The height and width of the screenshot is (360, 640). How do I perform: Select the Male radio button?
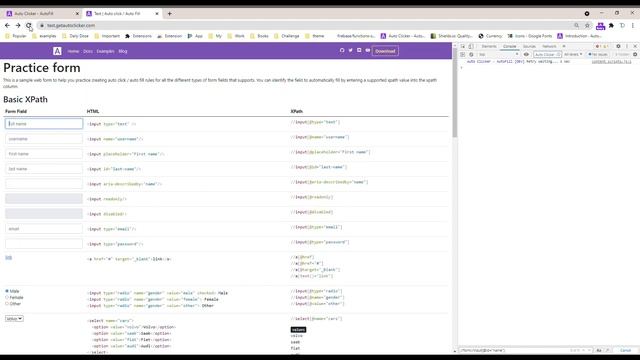click(7, 291)
